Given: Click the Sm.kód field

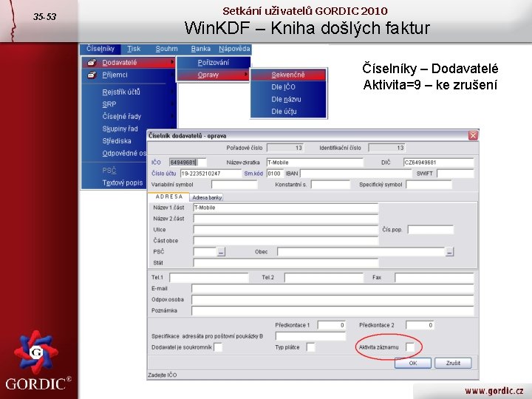Looking at the screenshot, I should [275, 174].
